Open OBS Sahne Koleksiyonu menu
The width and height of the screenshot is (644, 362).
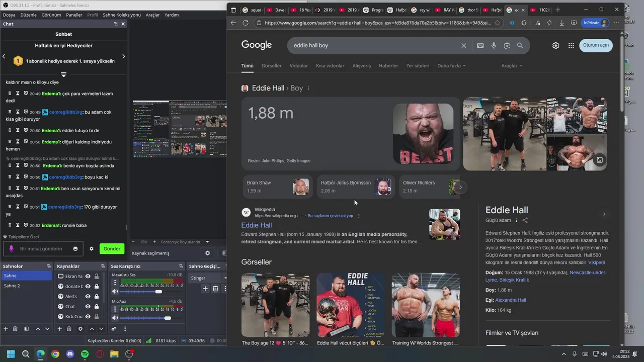pyautogui.click(x=122, y=15)
